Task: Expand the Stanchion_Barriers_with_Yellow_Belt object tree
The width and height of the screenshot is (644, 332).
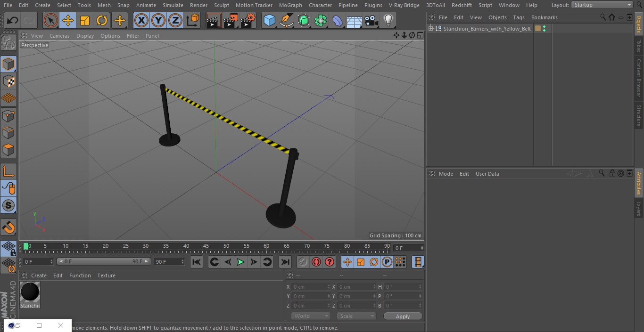Action: pyautogui.click(x=430, y=29)
